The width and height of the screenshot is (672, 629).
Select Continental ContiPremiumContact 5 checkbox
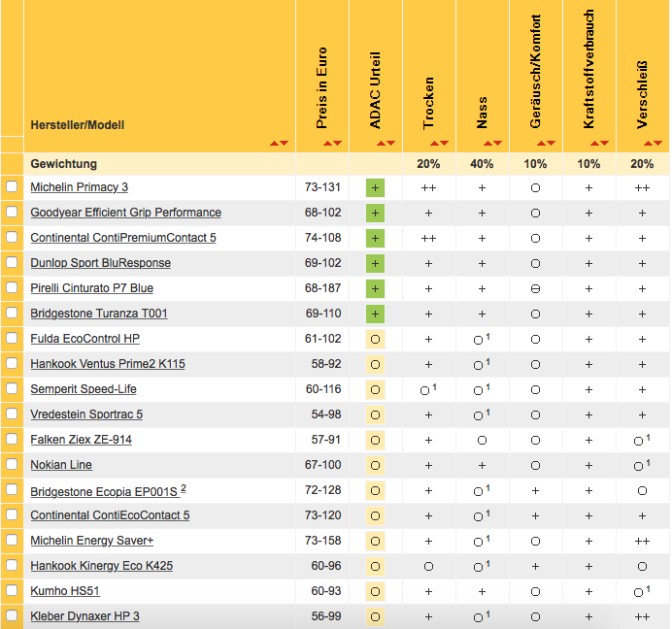(x=12, y=237)
